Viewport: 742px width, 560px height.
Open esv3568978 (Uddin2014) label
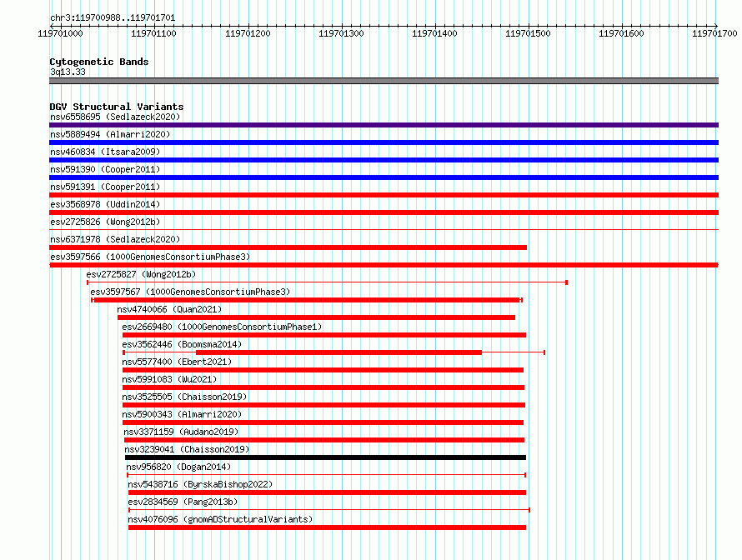click(x=105, y=204)
